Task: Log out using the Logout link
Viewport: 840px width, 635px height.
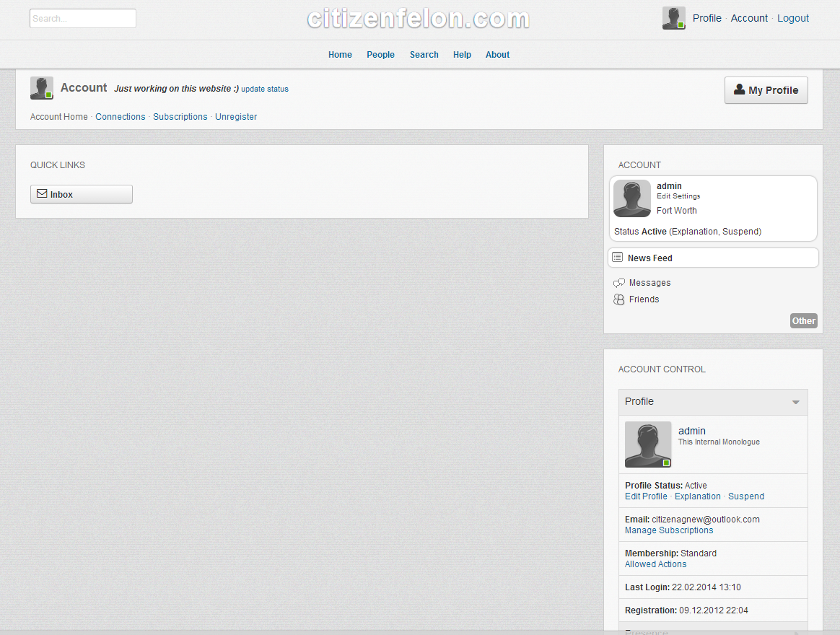Action: pos(793,18)
